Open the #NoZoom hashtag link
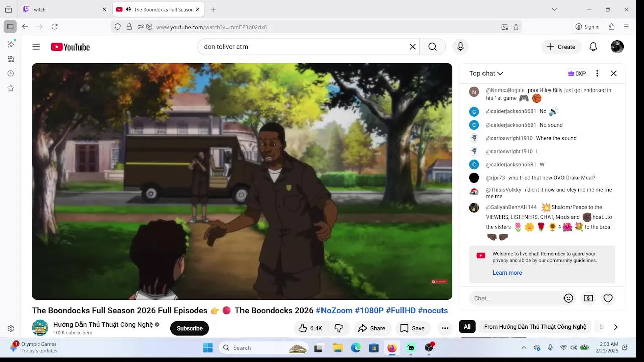 tap(334, 310)
